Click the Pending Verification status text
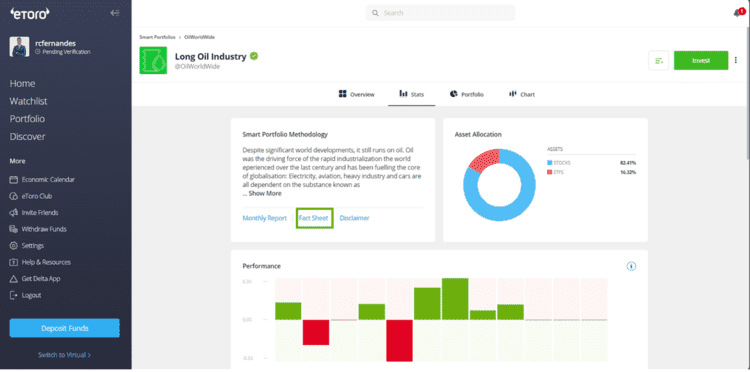The height and width of the screenshot is (372, 750). 66,52
